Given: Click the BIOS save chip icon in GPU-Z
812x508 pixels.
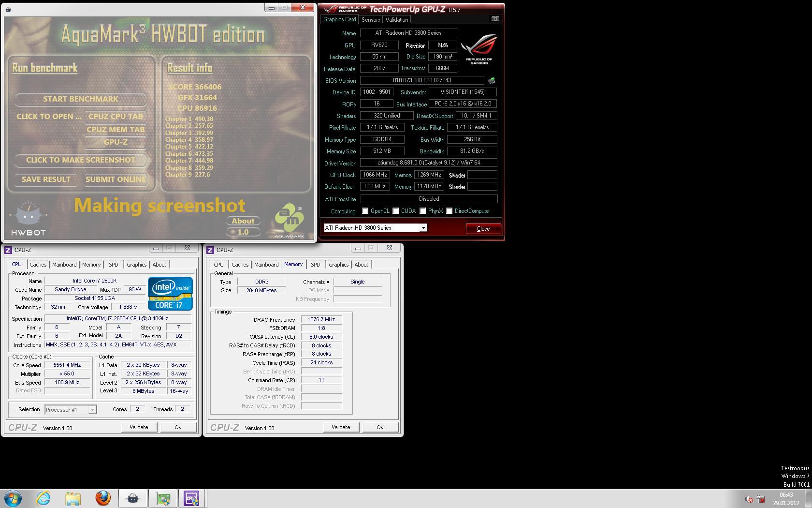Looking at the screenshot, I should pyautogui.click(x=492, y=80).
